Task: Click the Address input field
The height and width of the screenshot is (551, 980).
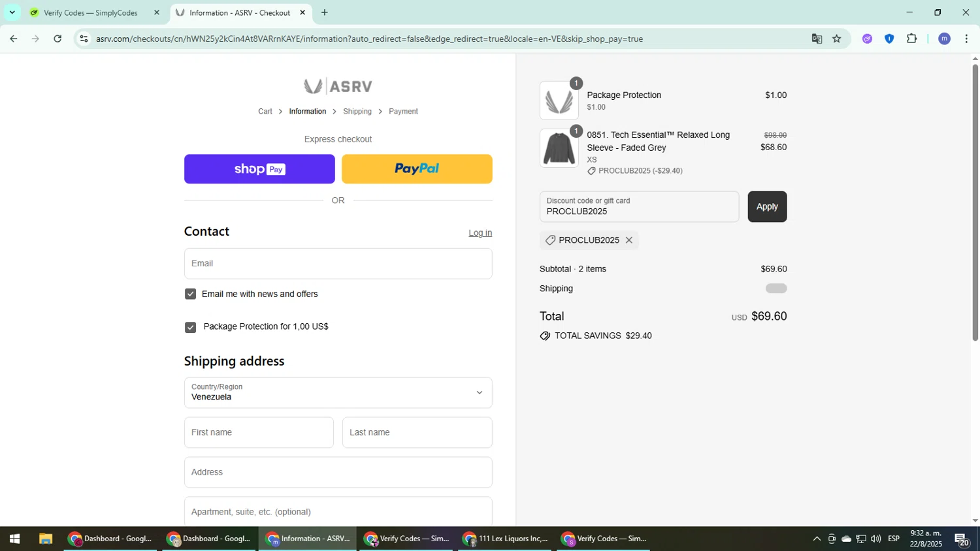Action: click(338, 472)
